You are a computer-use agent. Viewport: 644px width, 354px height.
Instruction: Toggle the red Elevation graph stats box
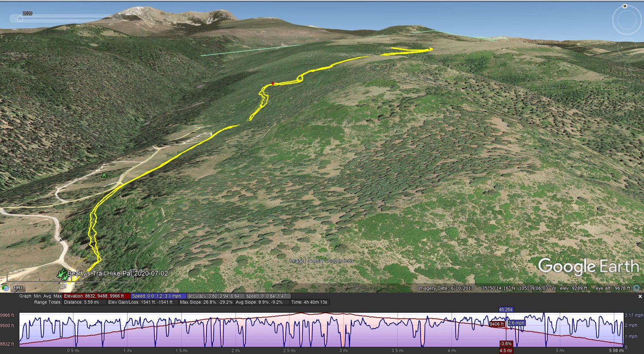click(x=97, y=296)
